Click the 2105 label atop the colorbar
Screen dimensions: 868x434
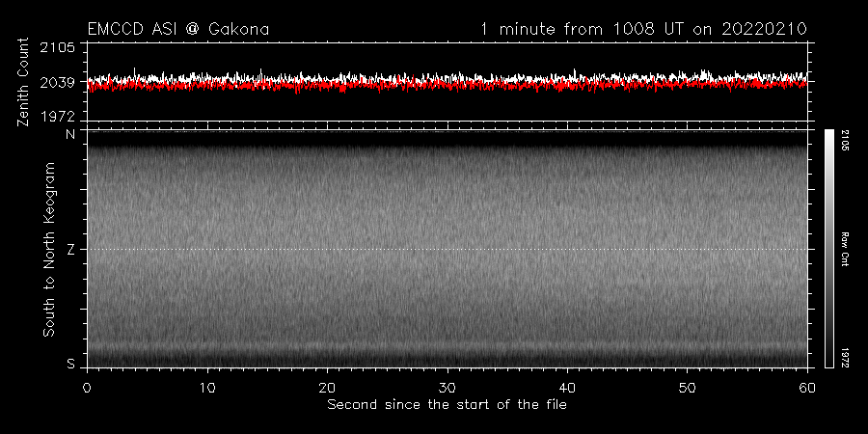[x=845, y=139]
